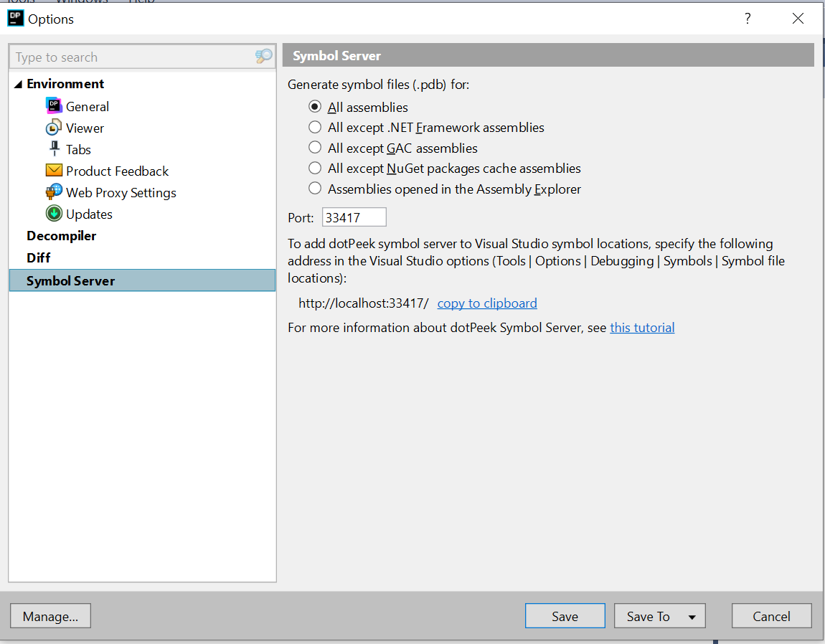The width and height of the screenshot is (825, 644).
Task: Select the Symbol Server category
Action: coord(143,280)
